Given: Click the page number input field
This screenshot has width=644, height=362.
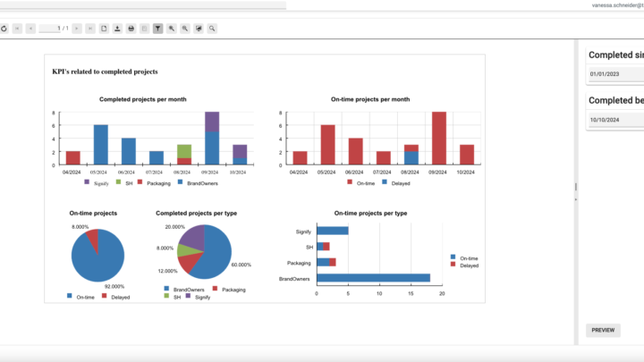Looking at the screenshot, I should pos(50,29).
